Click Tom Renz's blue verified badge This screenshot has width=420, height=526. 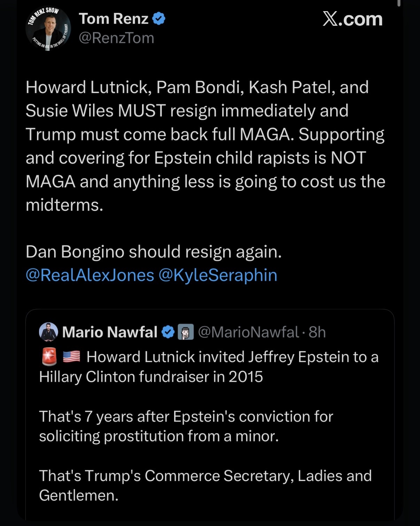[x=159, y=19]
